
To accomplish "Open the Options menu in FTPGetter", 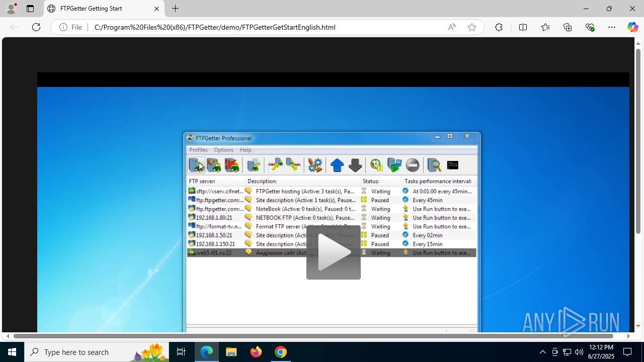I will pos(223,150).
